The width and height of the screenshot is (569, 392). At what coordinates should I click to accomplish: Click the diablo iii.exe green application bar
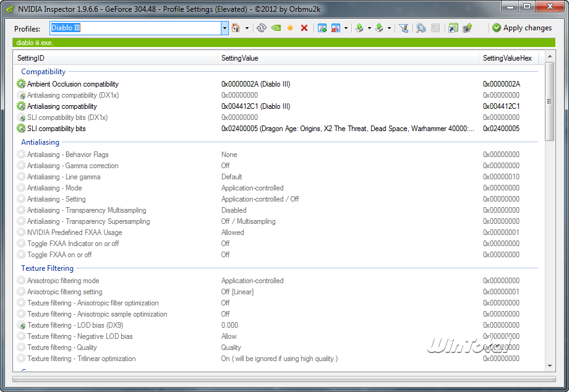click(284, 43)
